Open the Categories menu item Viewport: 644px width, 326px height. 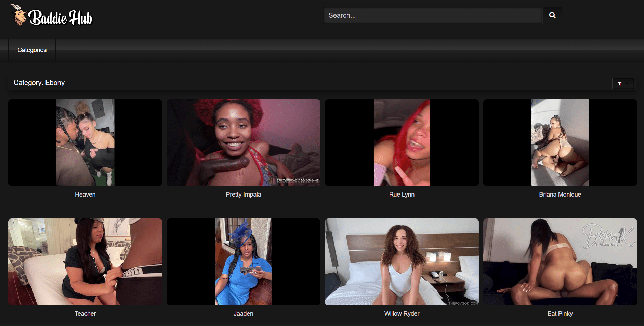(32, 50)
